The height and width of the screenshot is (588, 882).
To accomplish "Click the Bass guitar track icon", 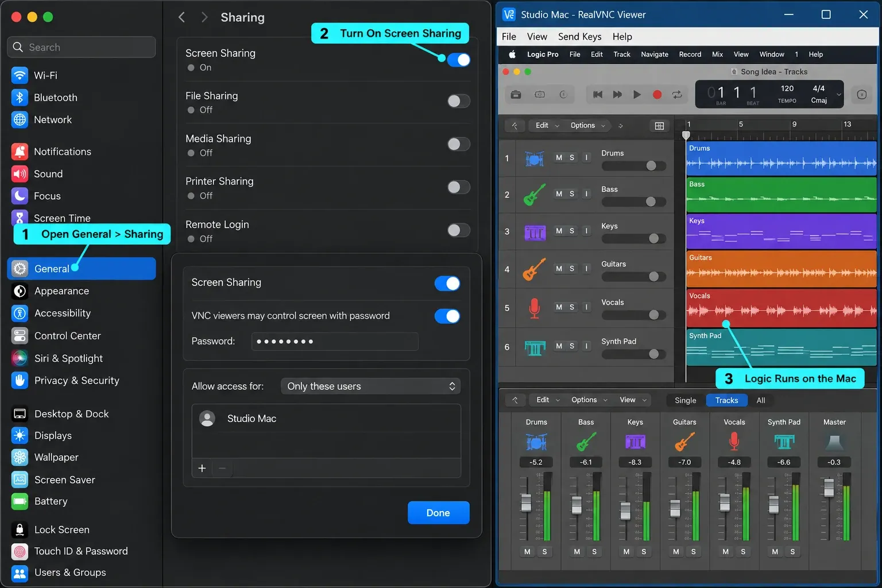I will click(534, 194).
